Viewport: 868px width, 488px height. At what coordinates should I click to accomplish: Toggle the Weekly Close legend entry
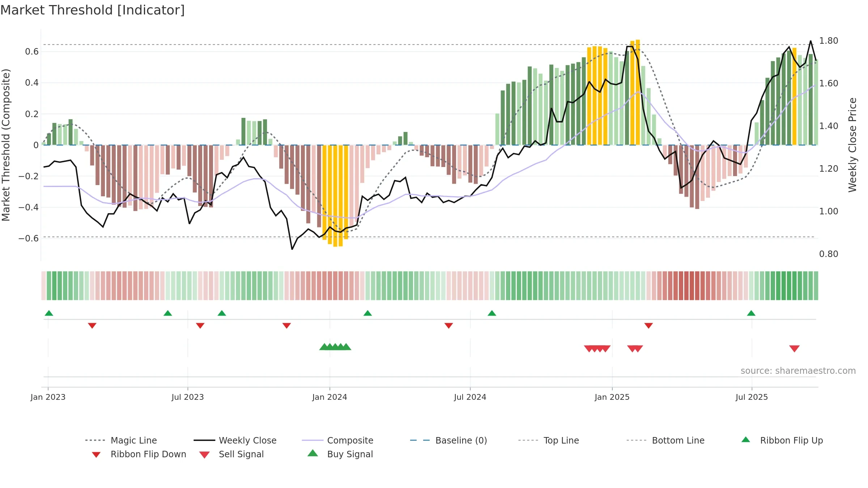235,440
